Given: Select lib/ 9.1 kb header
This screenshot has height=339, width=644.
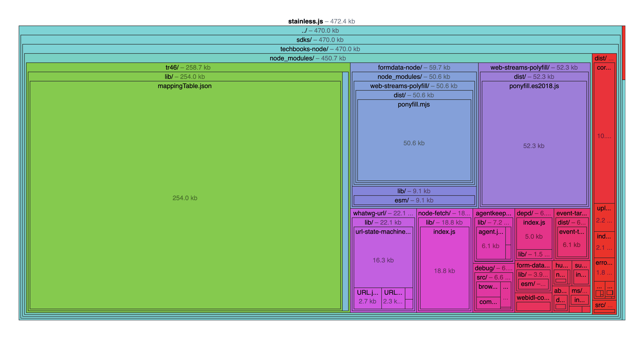Looking at the screenshot, I should [x=414, y=191].
